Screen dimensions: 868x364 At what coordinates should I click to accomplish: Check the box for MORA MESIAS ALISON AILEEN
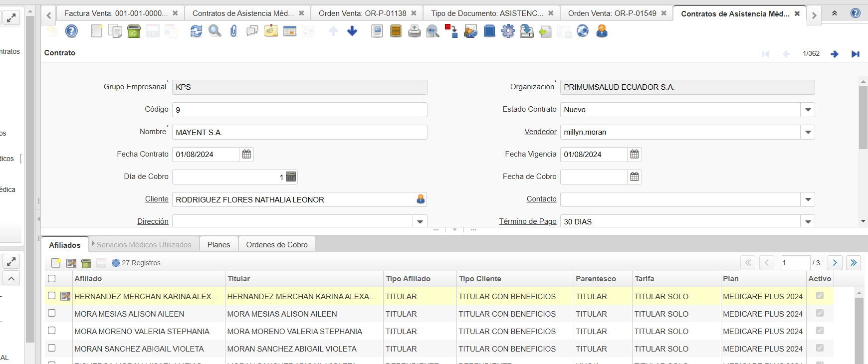pyautogui.click(x=52, y=313)
